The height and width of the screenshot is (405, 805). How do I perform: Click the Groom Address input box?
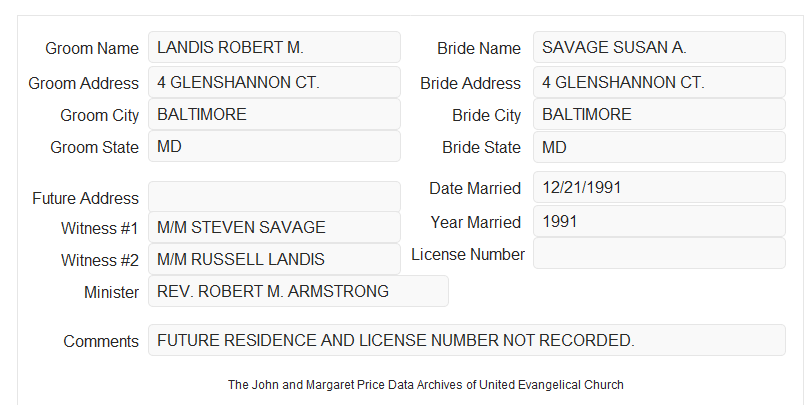pyautogui.click(x=274, y=82)
